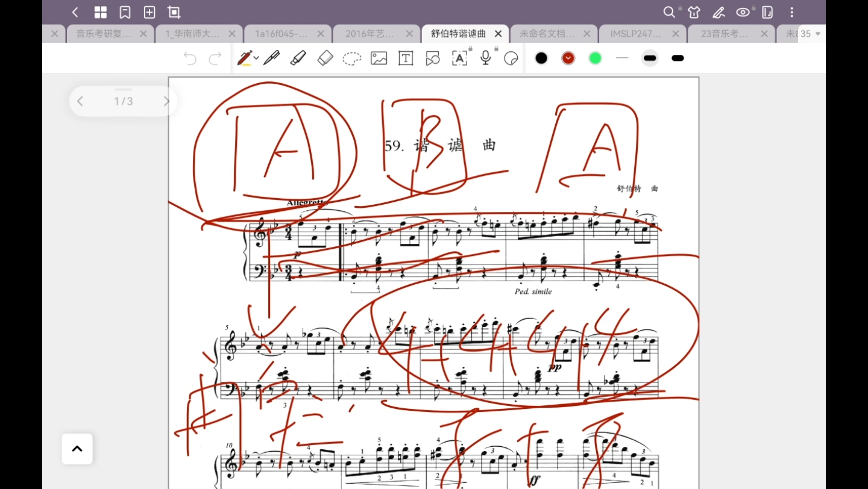Switch to the 未命名文档 tab
Image resolution: width=868 pixels, height=489 pixels.
coord(547,34)
